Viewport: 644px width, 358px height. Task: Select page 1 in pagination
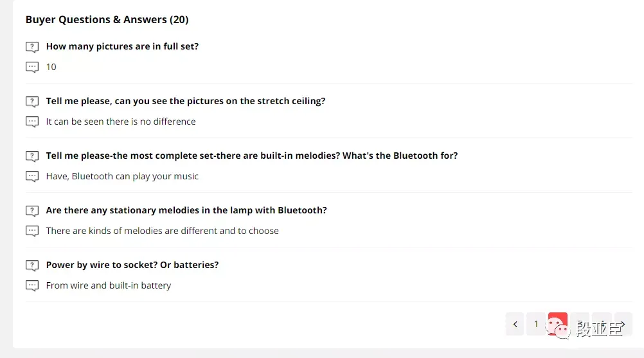(x=536, y=325)
